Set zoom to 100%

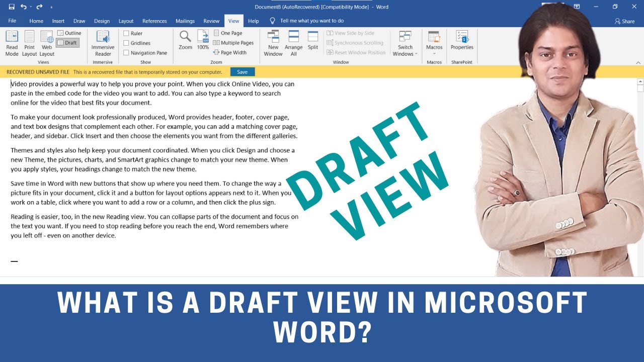(x=203, y=40)
